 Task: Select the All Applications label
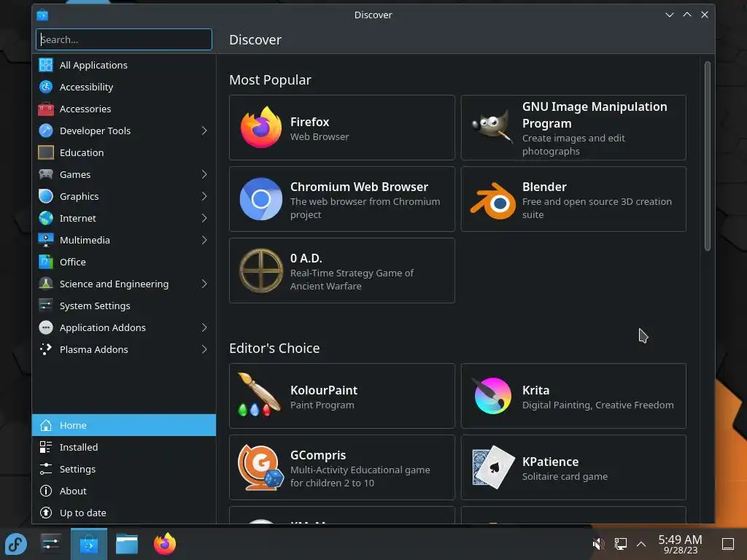coord(93,65)
